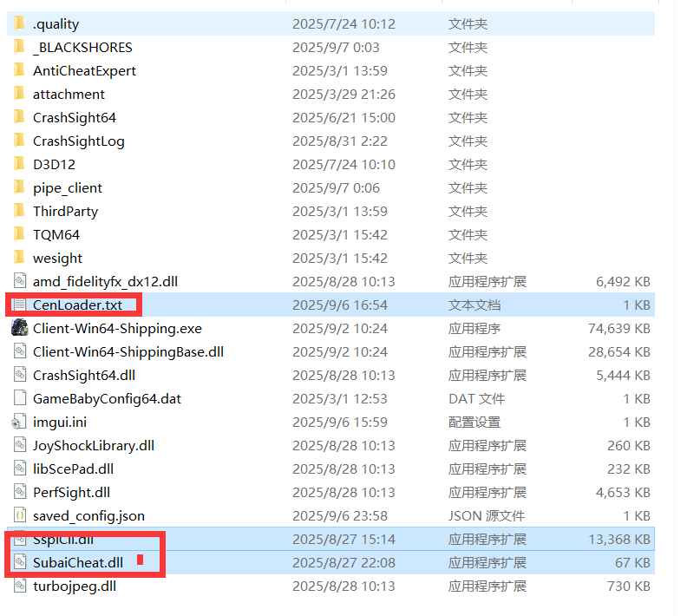Click the PerfSight.dll file name

click(71, 492)
